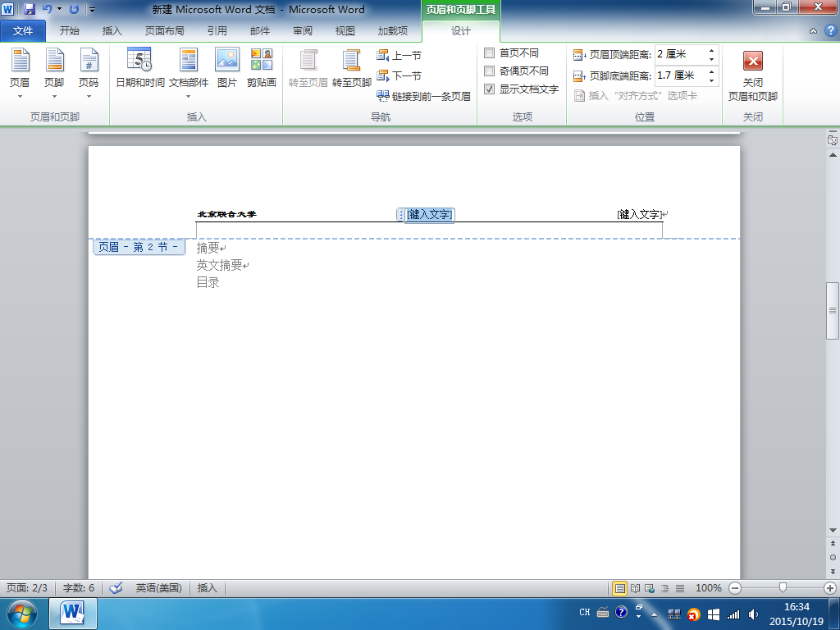
Task: Switch to the 插入 Insert tab
Action: (112, 31)
